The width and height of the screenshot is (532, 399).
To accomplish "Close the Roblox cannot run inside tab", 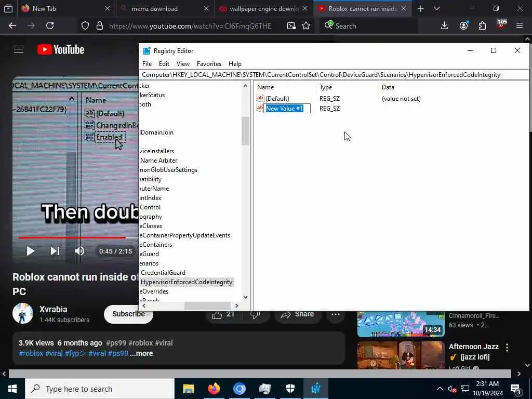I will pyautogui.click(x=403, y=9).
